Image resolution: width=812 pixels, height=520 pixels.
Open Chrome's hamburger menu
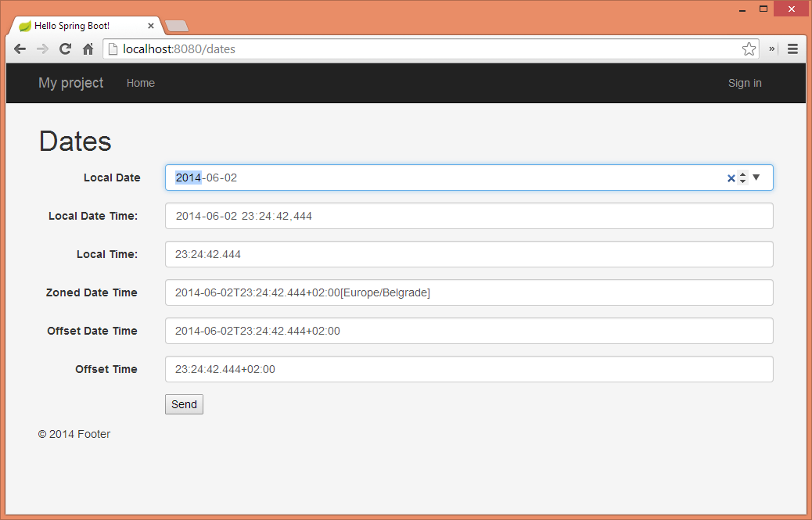click(x=792, y=48)
